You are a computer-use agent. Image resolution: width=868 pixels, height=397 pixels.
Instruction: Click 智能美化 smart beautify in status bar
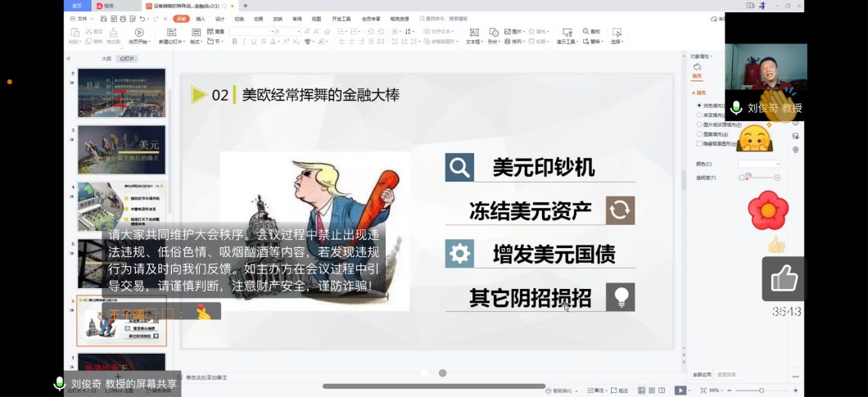[x=562, y=390]
